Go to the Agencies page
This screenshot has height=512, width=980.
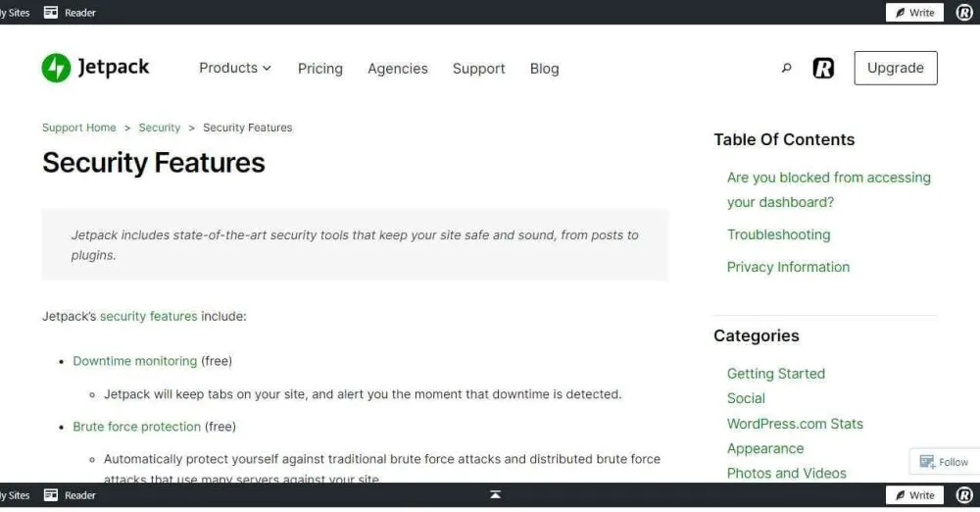(x=397, y=69)
